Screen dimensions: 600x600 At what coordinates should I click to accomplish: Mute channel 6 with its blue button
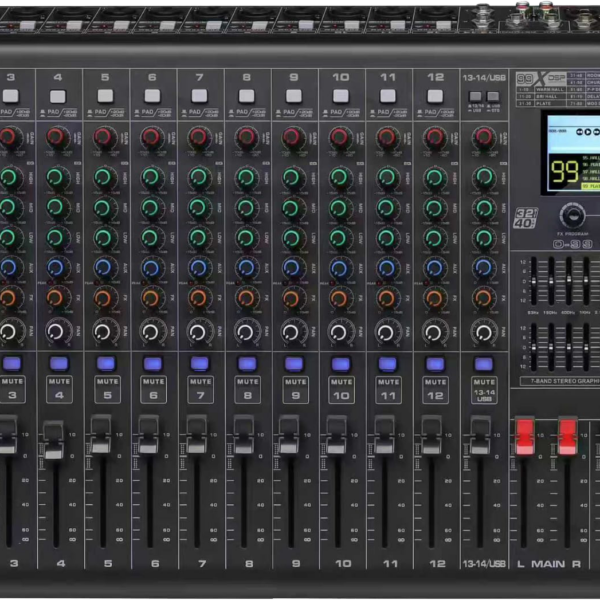point(153,364)
